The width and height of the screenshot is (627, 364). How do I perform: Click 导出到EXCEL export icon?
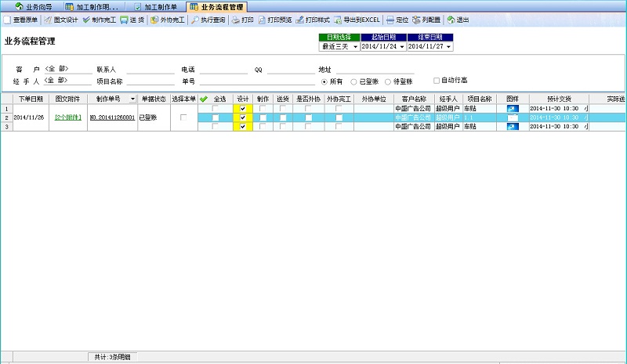(x=337, y=20)
